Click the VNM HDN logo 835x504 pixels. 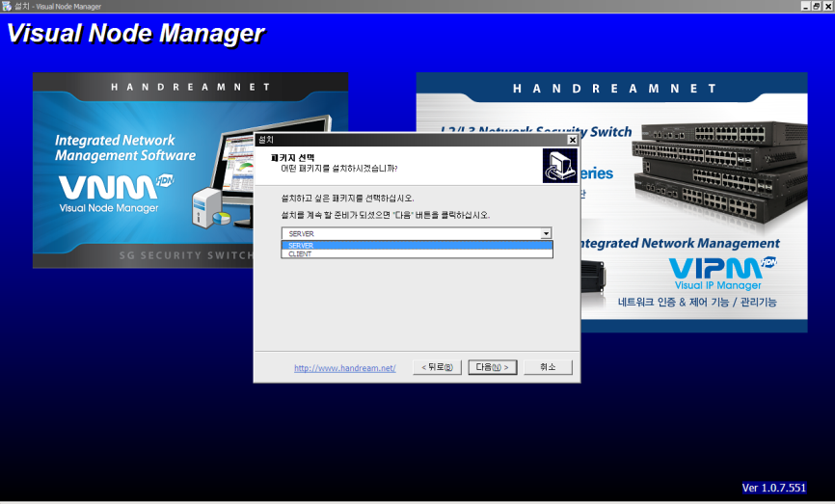[x=117, y=186]
